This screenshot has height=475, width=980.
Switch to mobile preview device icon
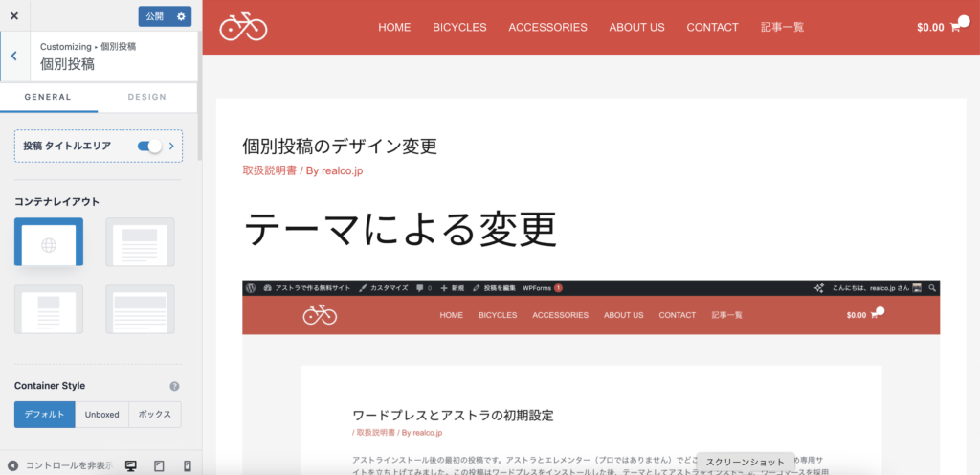point(187,465)
